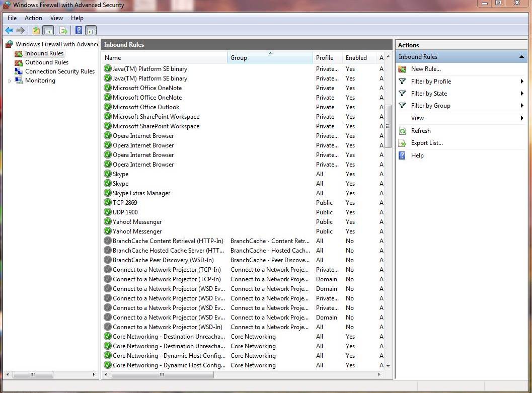Click the New Rule icon in Actions pane
532x393 pixels.
tap(402, 69)
